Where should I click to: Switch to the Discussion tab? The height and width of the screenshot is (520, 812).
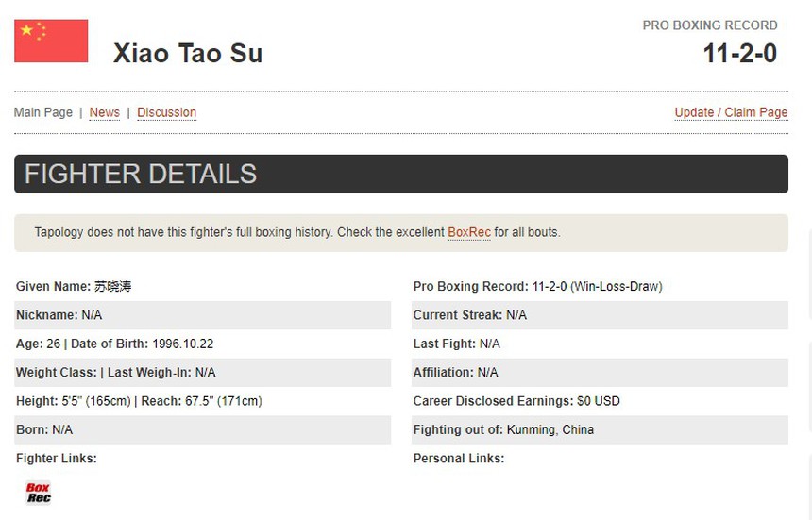tap(166, 112)
